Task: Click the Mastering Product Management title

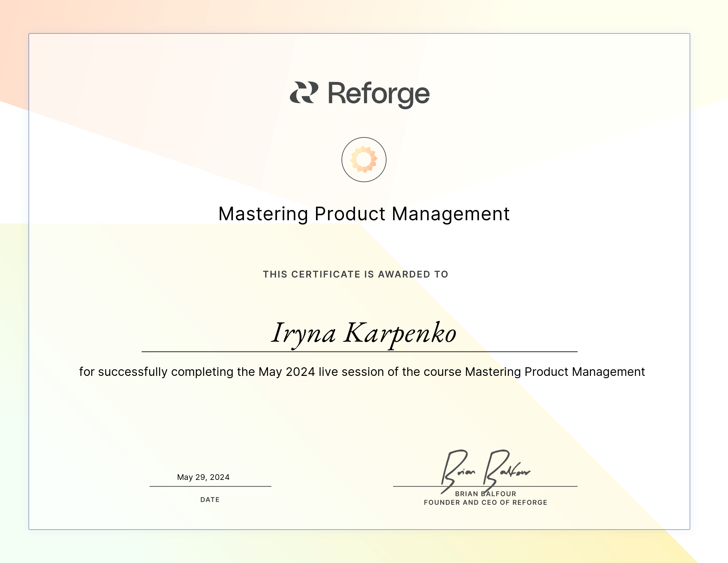Action: [364, 214]
